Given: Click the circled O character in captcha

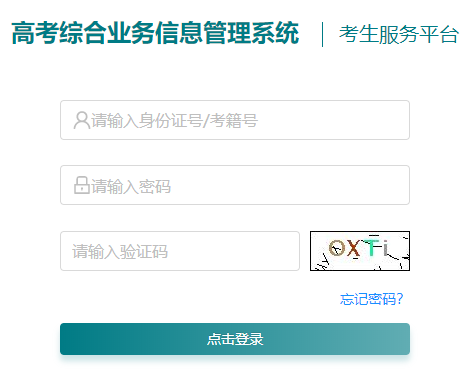Looking at the screenshot, I should (337, 248).
